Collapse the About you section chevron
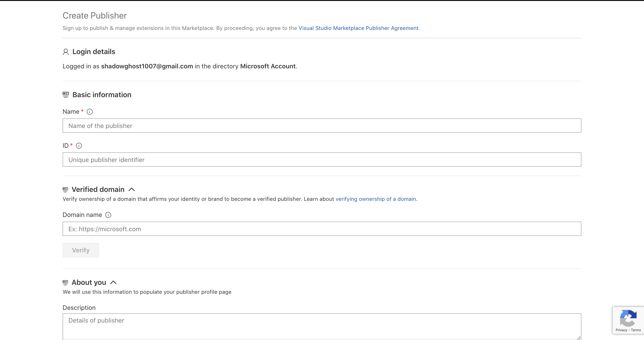644x340 pixels. 113,283
